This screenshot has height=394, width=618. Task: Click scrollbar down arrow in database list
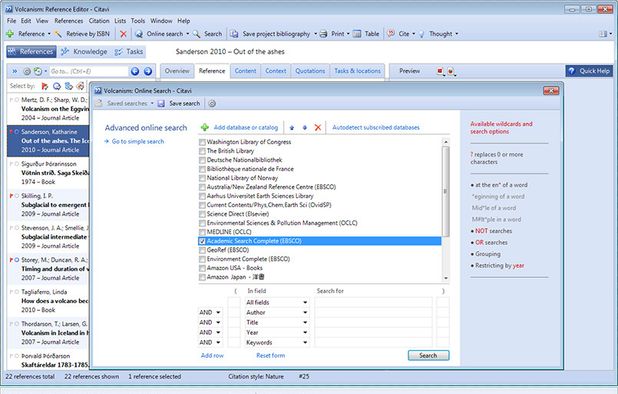coord(446,278)
